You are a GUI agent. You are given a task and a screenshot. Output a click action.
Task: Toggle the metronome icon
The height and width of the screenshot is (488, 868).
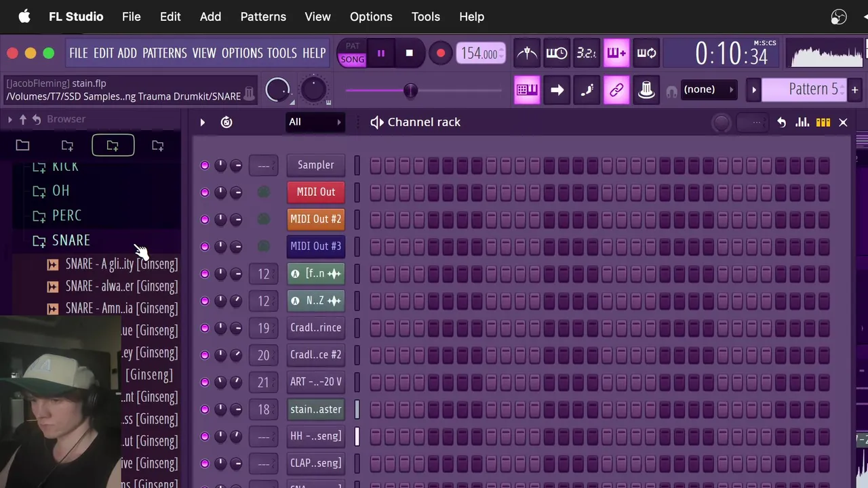pos(526,53)
